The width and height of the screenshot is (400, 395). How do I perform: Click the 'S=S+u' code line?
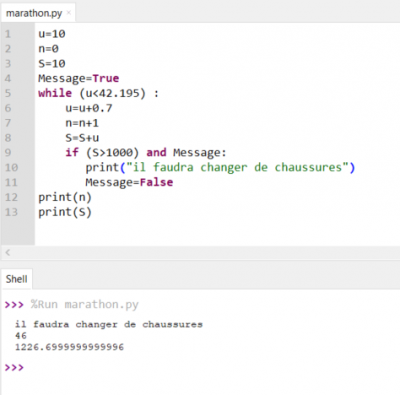pos(82,138)
